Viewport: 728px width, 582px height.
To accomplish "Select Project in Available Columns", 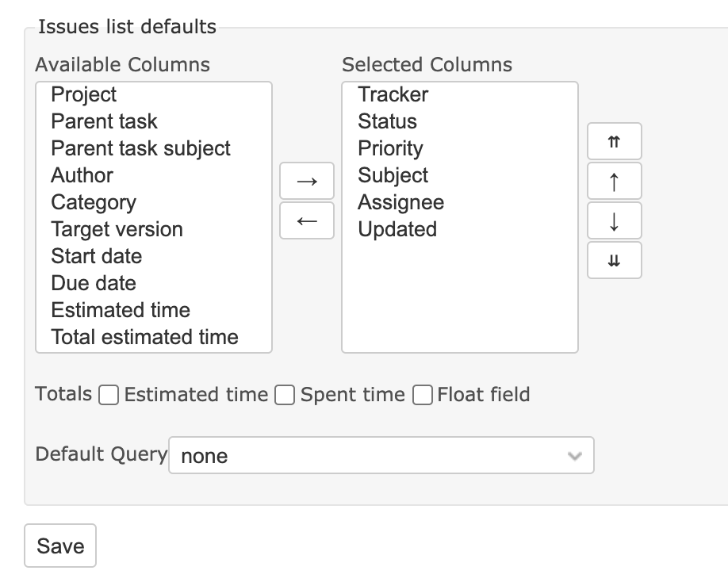I will click(x=84, y=95).
